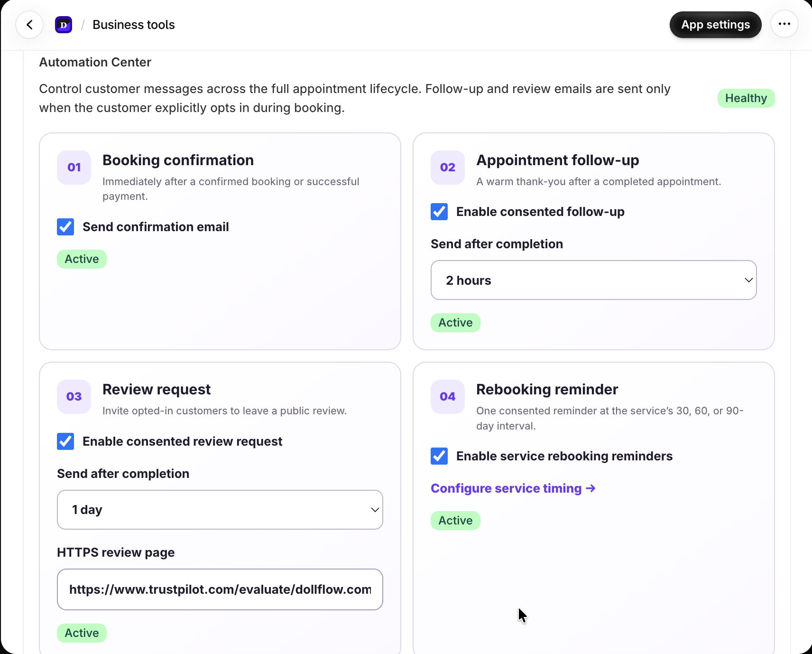Image resolution: width=812 pixels, height=654 pixels.
Task: Open App settings
Action: tap(715, 25)
